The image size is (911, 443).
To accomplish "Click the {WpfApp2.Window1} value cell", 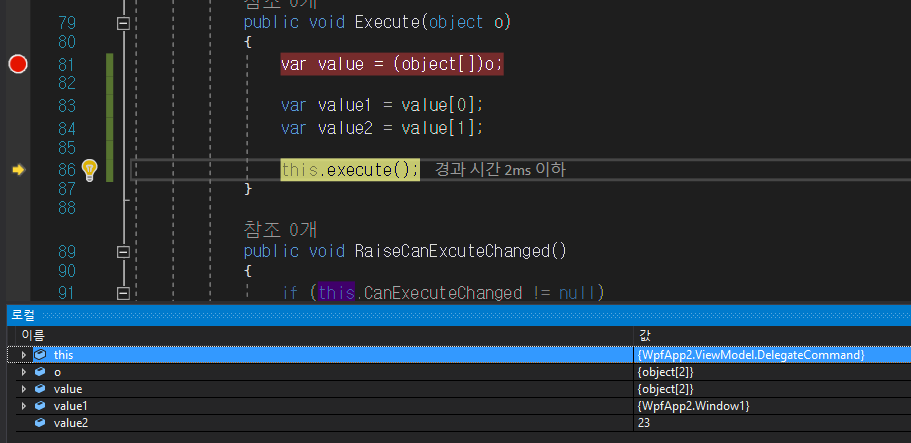I will [x=693, y=406].
